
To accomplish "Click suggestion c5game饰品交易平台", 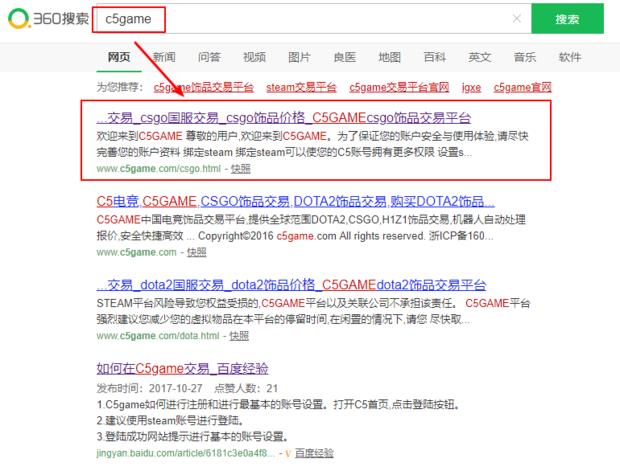I will (204, 87).
